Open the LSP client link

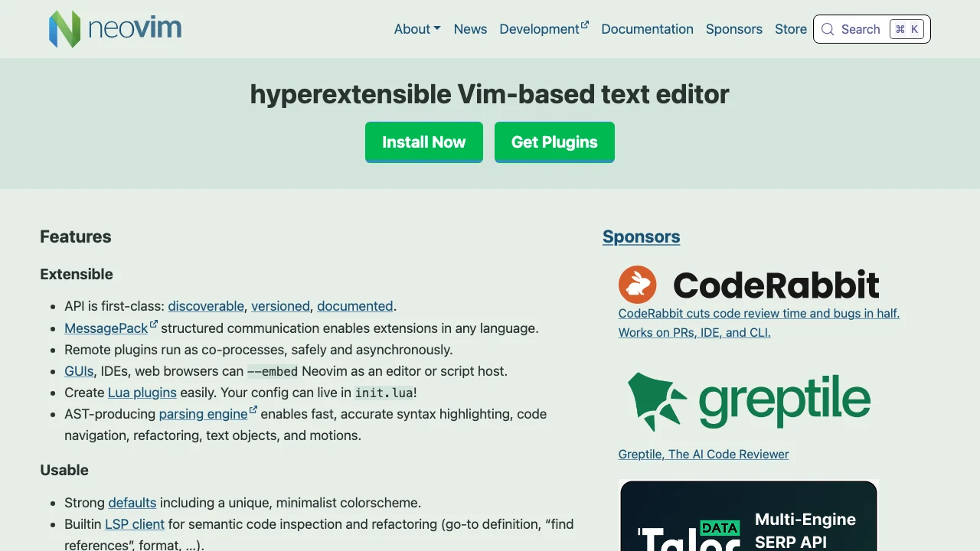135,524
